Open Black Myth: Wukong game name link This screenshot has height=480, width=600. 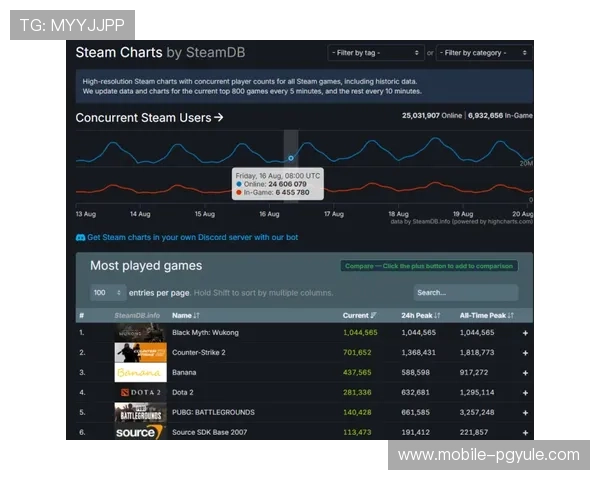tap(205, 333)
